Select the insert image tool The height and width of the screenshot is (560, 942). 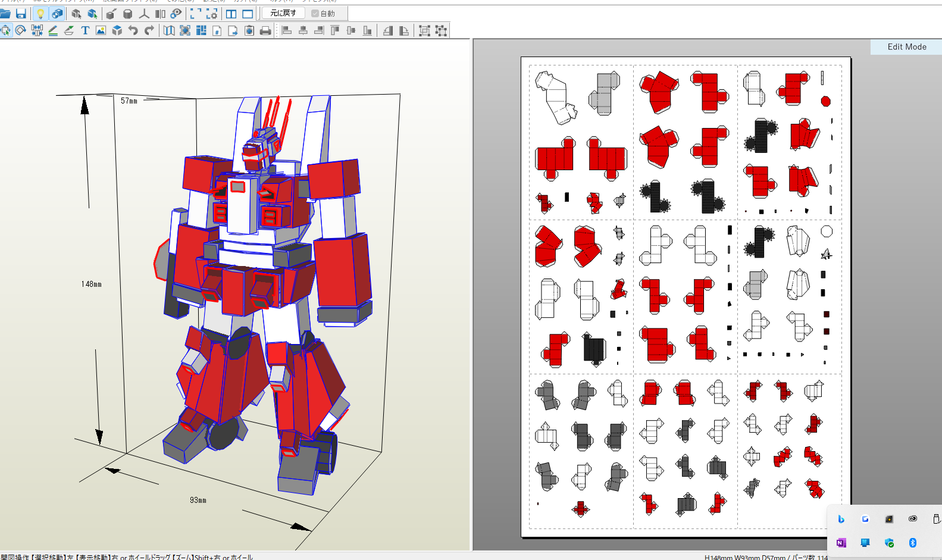tap(101, 30)
